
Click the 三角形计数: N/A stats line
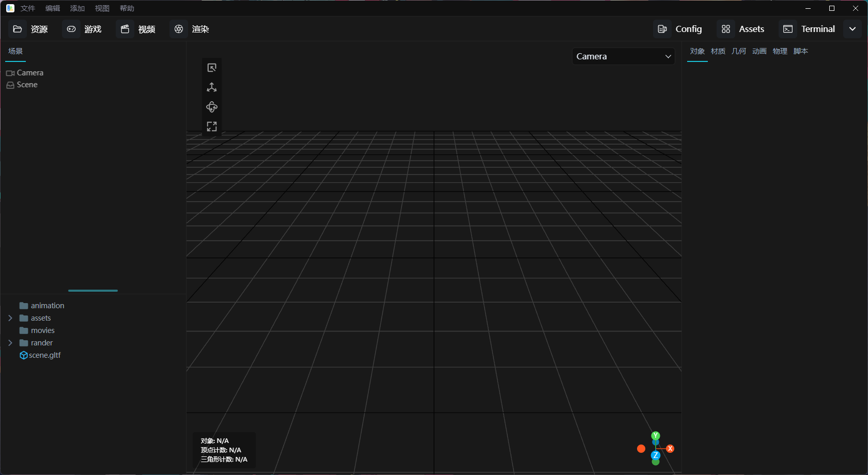(224, 460)
